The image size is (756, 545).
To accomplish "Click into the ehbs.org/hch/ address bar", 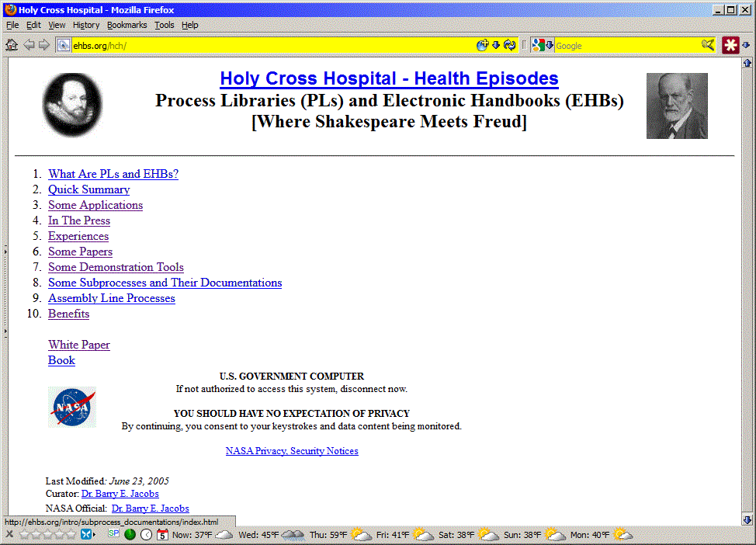I will point(272,45).
